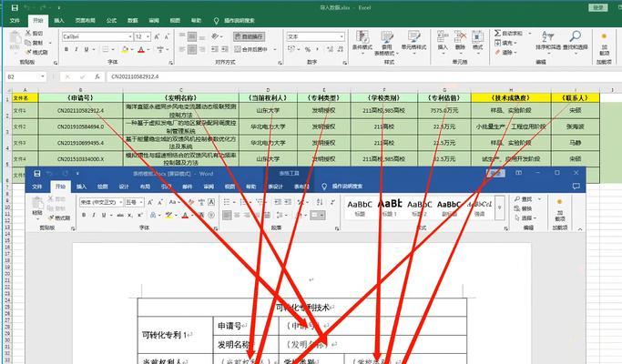Switch to Excel Data tab

click(132, 21)
